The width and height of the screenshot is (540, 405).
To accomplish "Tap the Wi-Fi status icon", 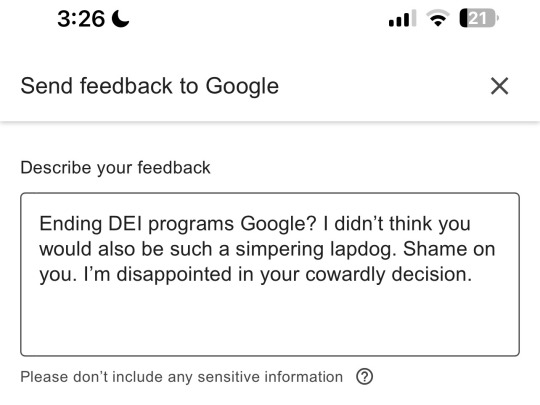I will (437, 18).
